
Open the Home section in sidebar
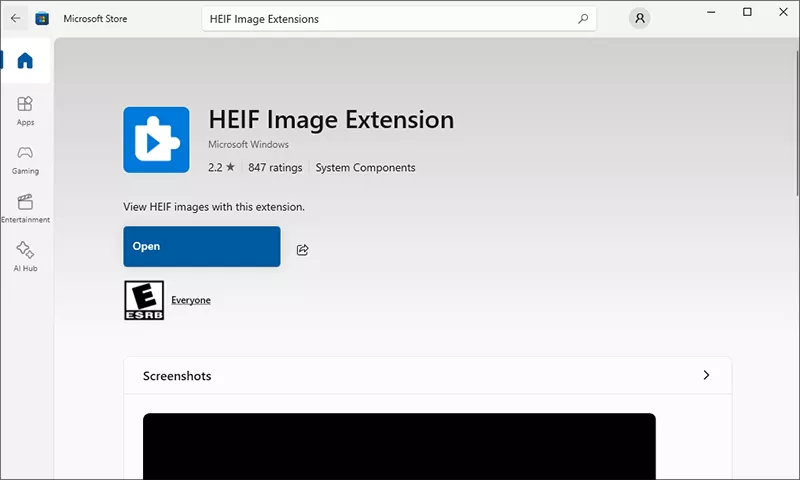[25, 61]
